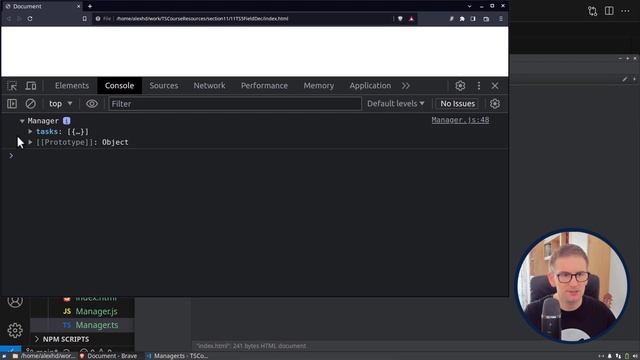Switch to the Performance tab
Viewport: 640px width, 360px height.
tap(264, 86)
